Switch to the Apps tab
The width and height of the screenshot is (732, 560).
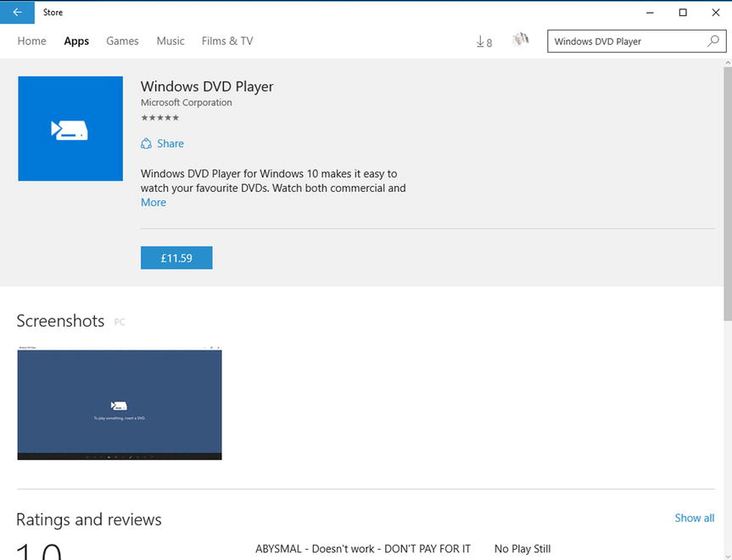[76, 41]
